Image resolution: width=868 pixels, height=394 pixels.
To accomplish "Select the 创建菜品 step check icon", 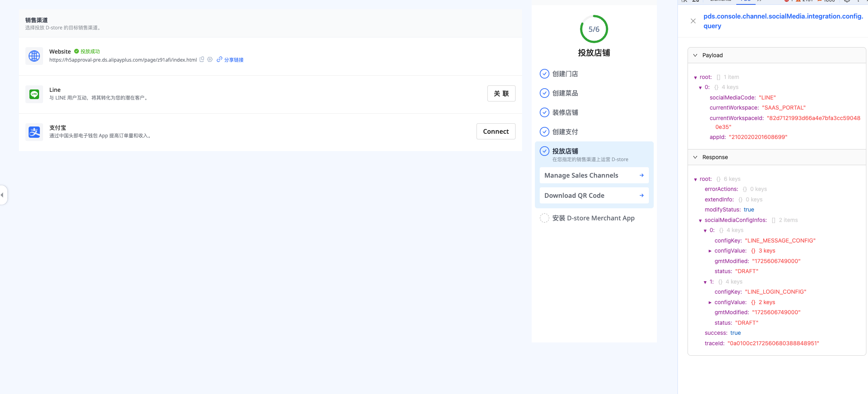I will pyautogui.click(x=544, y=93).
